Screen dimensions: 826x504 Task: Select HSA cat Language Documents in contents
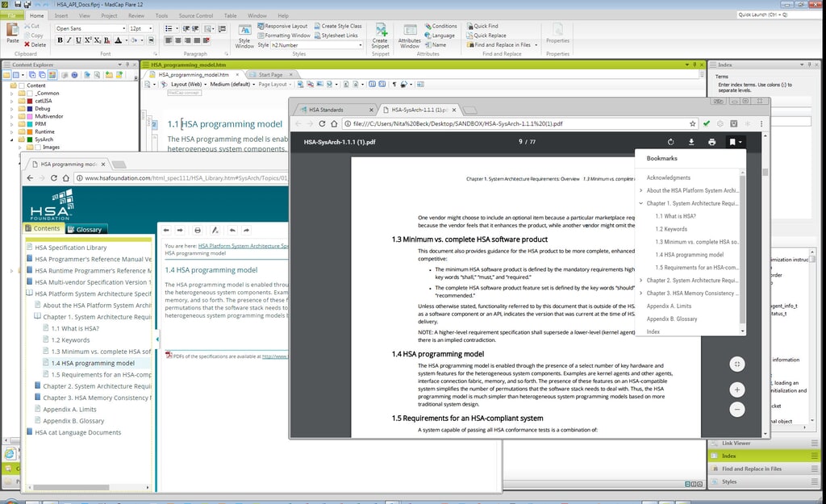click(x=78, y=432)
